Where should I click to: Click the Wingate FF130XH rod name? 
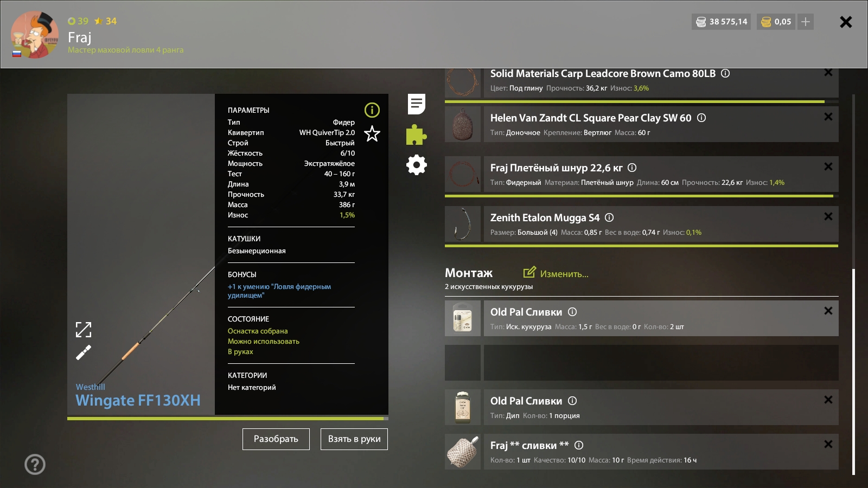pos(138,400)
